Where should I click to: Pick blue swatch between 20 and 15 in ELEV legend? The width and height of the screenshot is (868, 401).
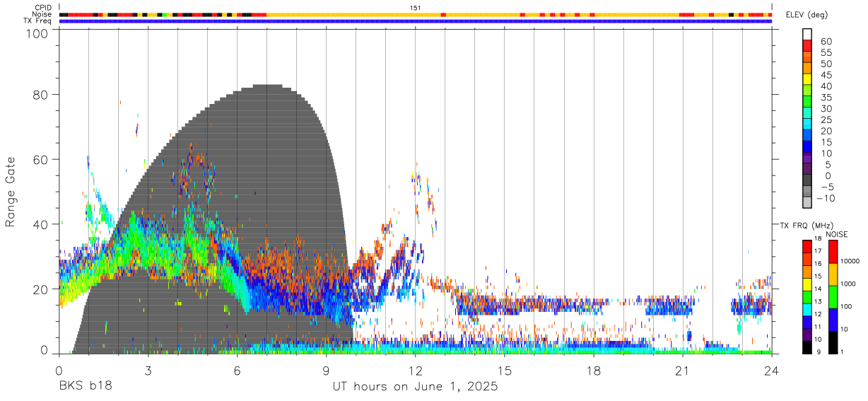coord(807,136)
